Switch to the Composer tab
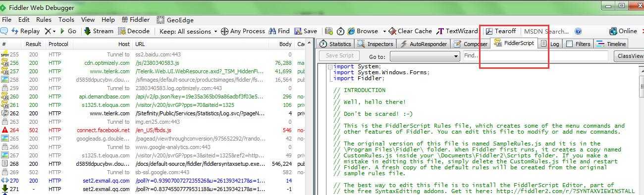The height and width of the screenshot is (195, 644). tap(471, 44)
